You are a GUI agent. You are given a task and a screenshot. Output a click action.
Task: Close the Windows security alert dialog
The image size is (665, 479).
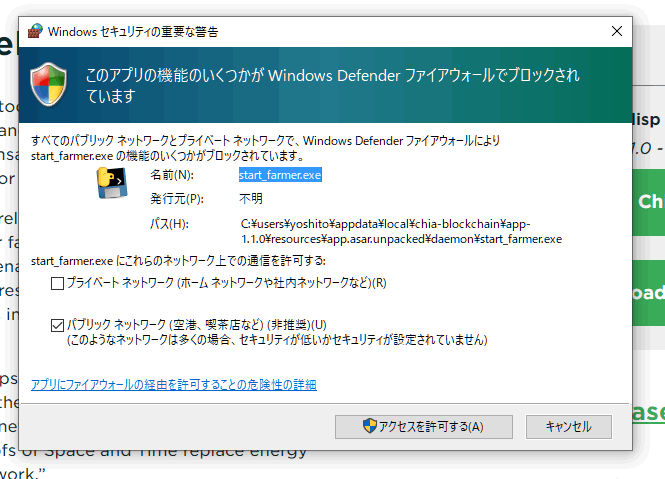(612, 31)
